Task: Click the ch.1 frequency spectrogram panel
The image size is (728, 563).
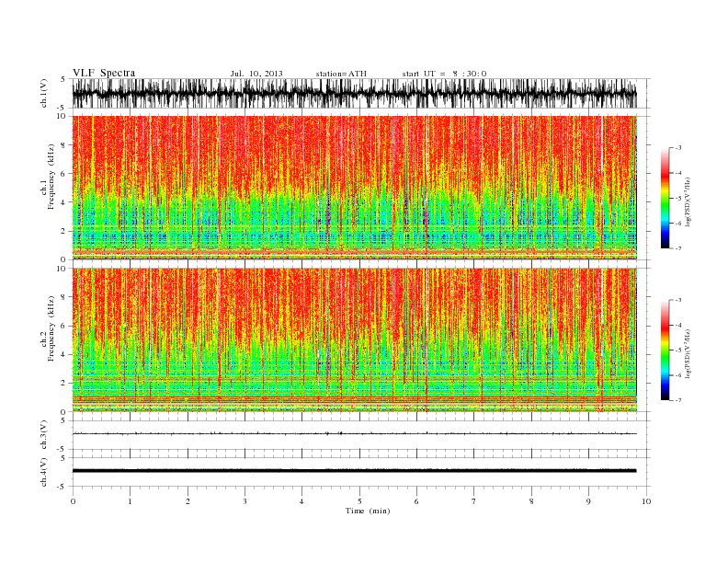Action: [361, 188]
